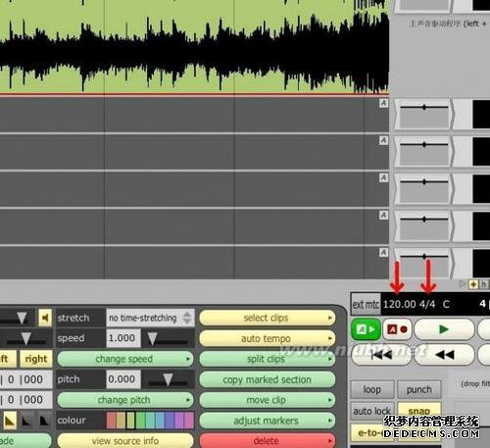The width and height of the screenshot is (490, 448).
Task: Click the yellow plus add-track icon
Action: pyautogui.click(x=473, y=284)
